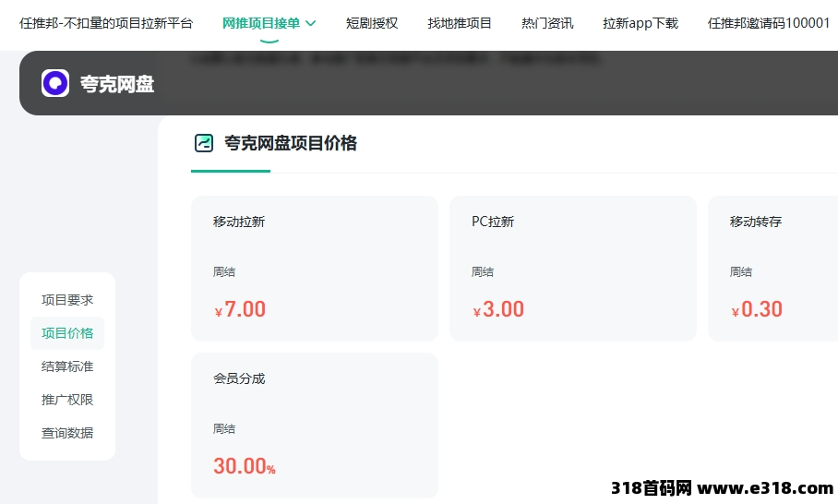Open the 网推项目接单 menu item

tap(261, 23)
